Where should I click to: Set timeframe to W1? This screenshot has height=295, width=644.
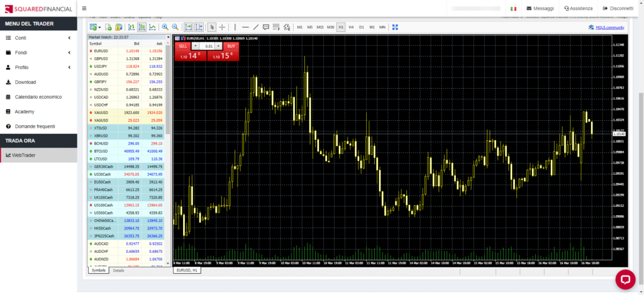372,27
